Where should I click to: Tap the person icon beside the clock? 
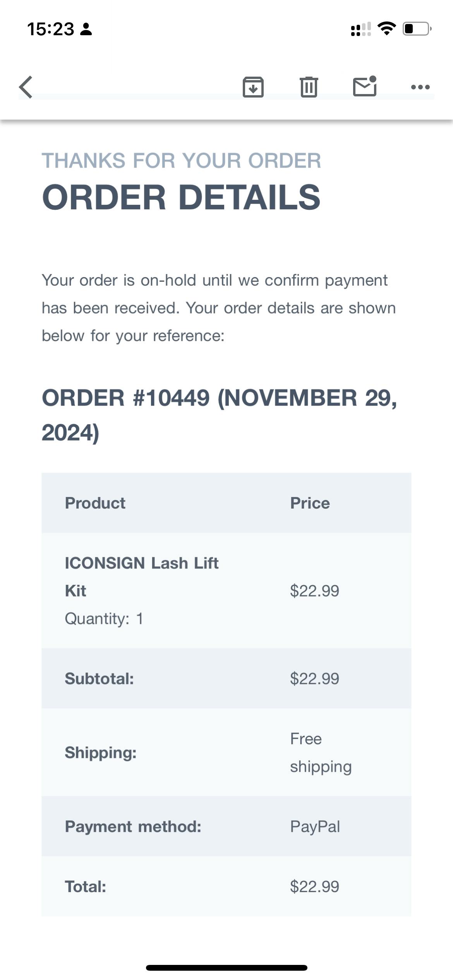click(86, 29)
